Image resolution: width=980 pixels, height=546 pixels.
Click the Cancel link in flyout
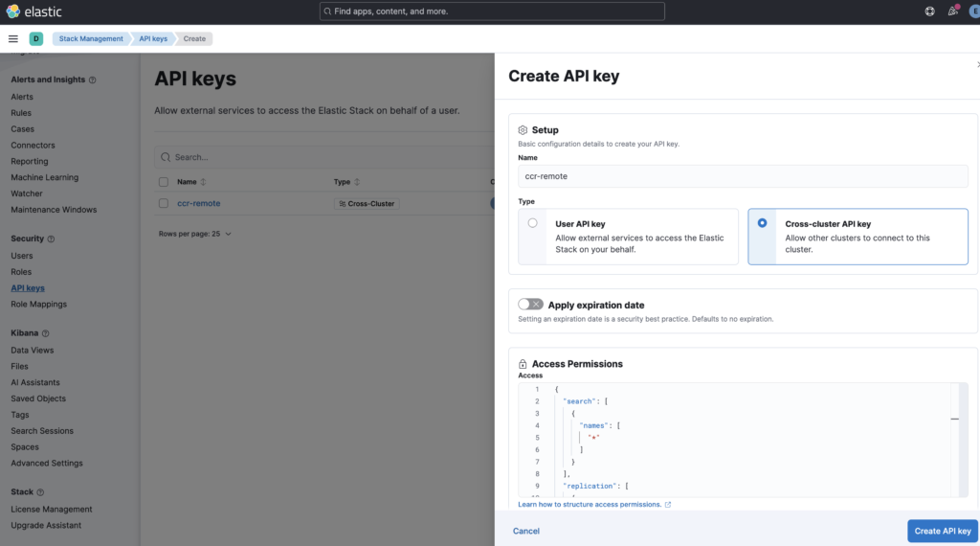pos(526,531)
